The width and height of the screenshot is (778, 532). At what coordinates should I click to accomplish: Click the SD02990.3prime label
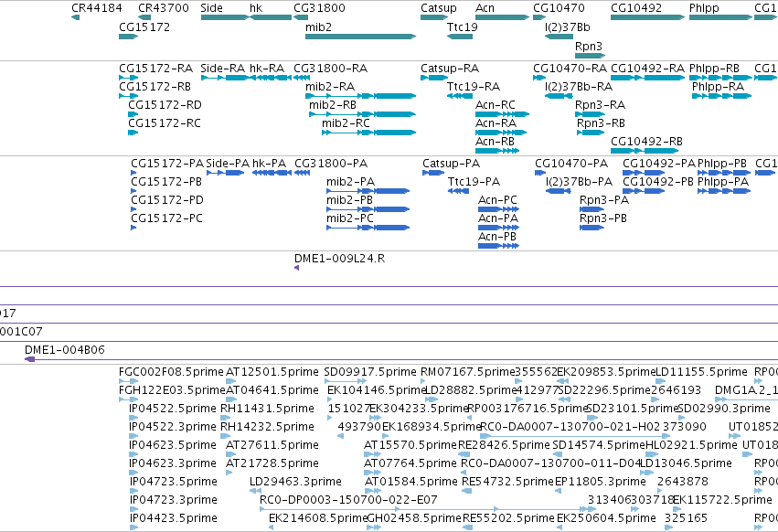[x=724, y=409]
